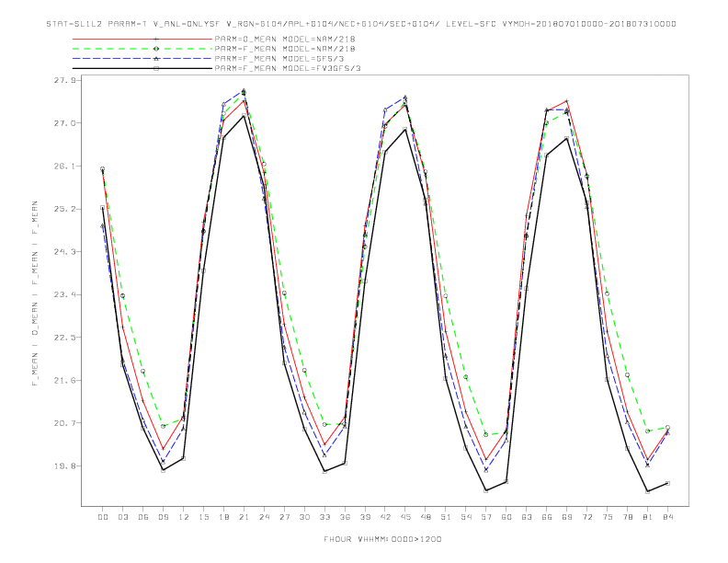Viewport: 728px width, 563px height.
Task: Click the dashed green legend line sample
Action: pos(142,49)
